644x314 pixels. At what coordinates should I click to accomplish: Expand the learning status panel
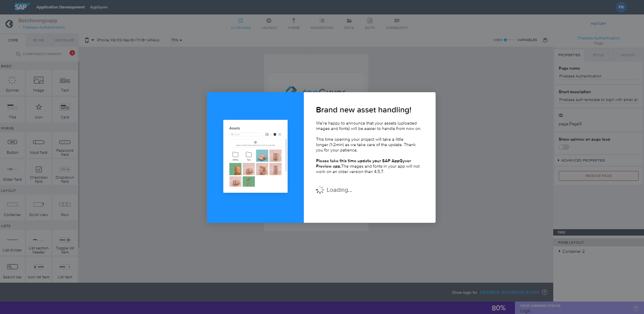[636, 308]
